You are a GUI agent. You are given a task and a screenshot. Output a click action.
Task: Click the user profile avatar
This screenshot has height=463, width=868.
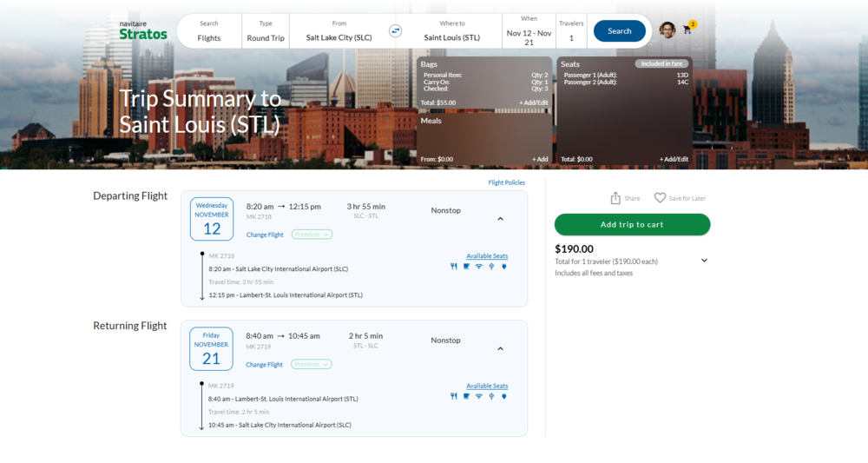pyautogui.click(x=667, y=30)
